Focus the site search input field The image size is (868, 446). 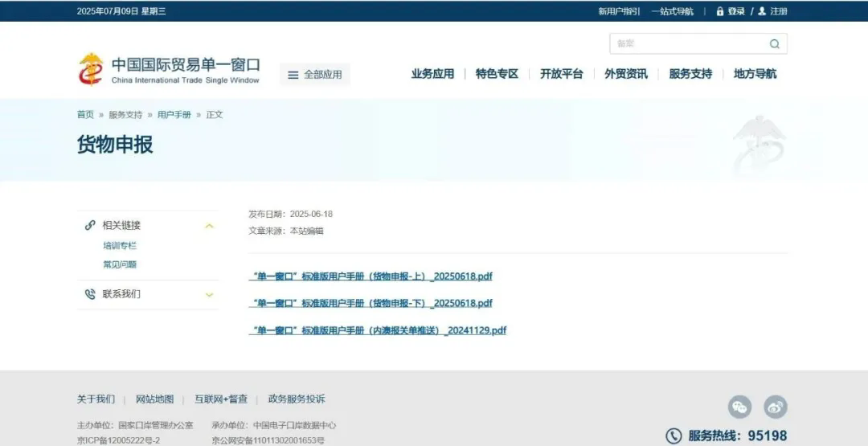click(687, 44)
